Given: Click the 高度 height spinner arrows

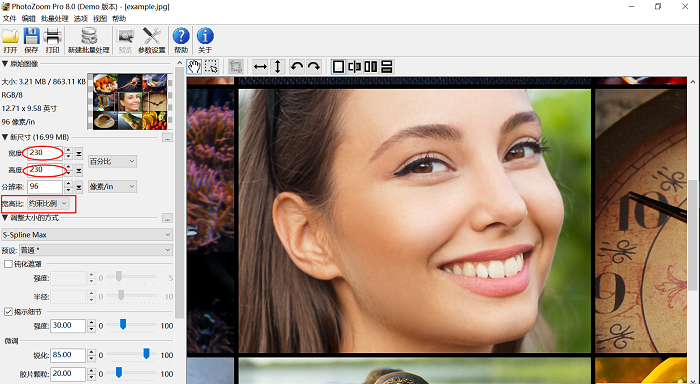Looking at the screenshot, I should click(68, 170).
